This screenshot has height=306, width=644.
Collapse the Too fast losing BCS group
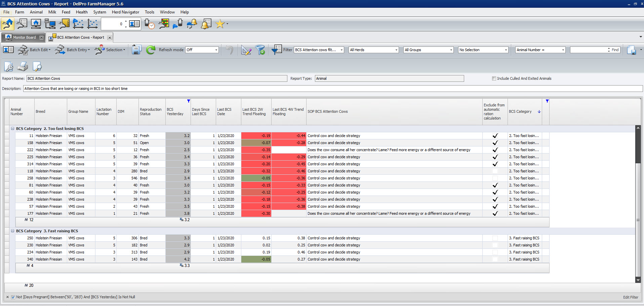coord(12,129)
